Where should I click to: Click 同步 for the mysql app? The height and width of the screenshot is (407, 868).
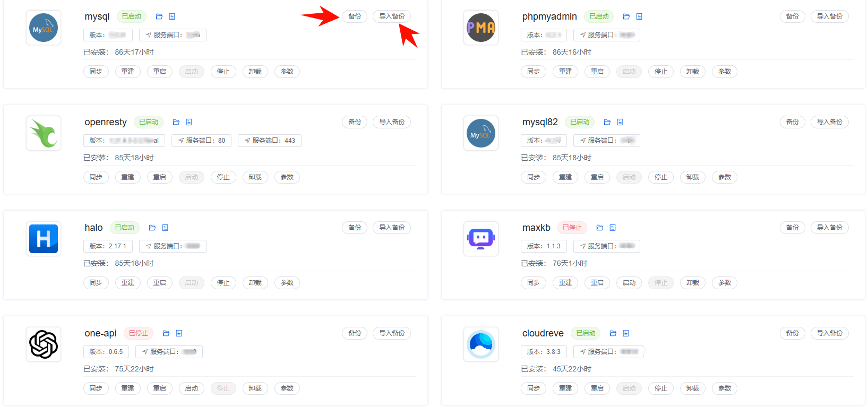pyautogui.click(x=96, y=72)
